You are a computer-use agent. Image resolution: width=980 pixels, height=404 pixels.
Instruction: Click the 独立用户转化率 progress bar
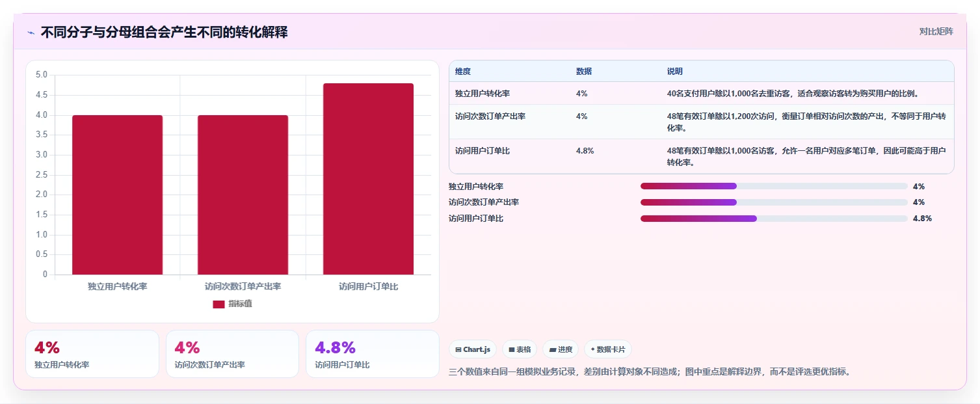coord(774,186)
